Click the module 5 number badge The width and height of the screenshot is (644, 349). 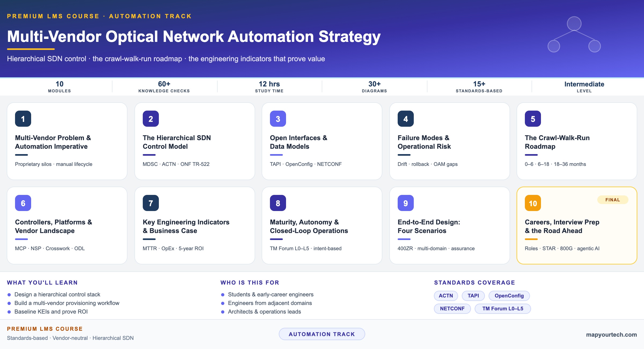coord(533,119)
